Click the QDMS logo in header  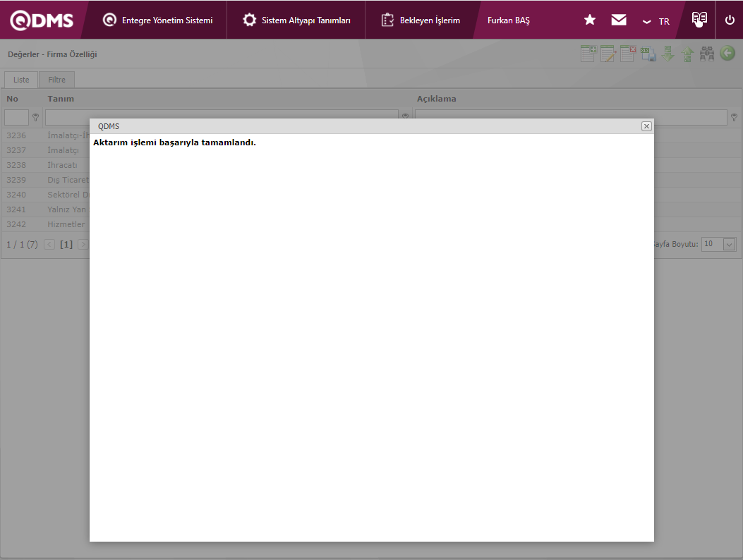click(x=42, y=20)
